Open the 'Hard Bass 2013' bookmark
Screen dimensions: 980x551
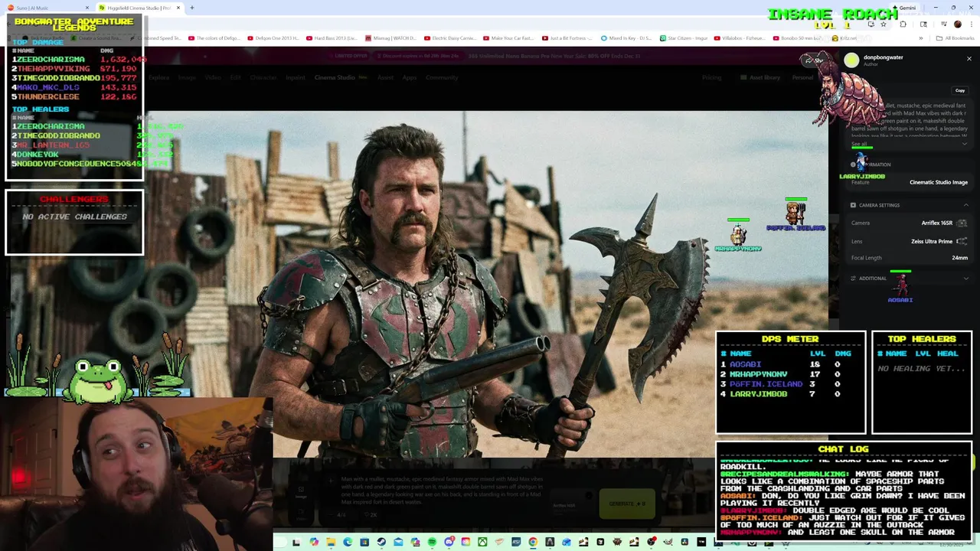[332, 37]
